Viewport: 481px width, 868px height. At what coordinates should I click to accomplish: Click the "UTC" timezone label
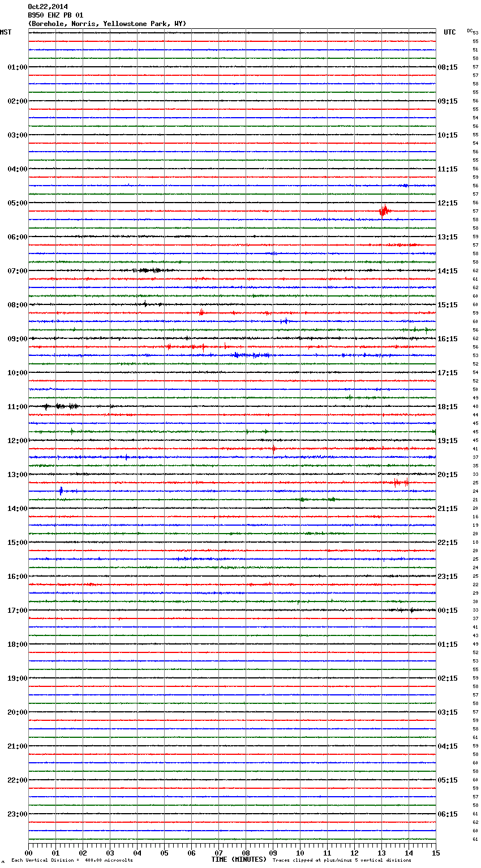tap(450, 32)
